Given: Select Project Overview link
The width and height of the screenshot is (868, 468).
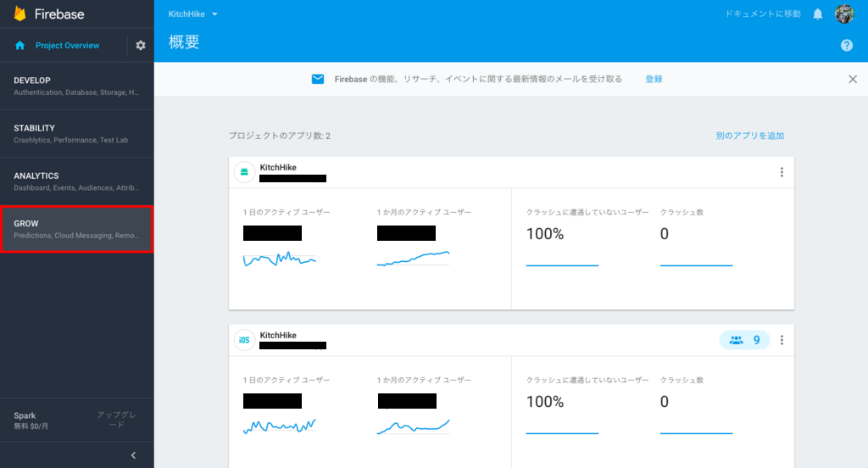Looking at the screenshot, I should point(68,46).
